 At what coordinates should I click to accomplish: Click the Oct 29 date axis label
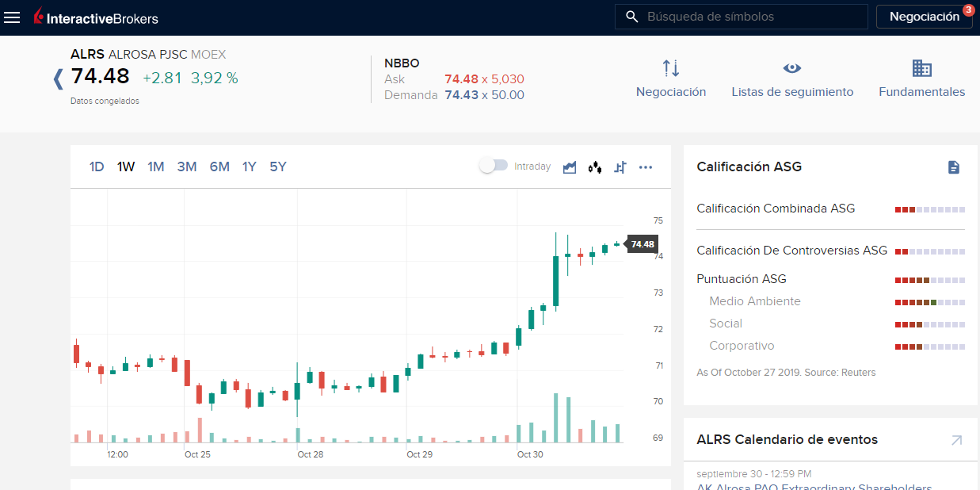[419, 455]
